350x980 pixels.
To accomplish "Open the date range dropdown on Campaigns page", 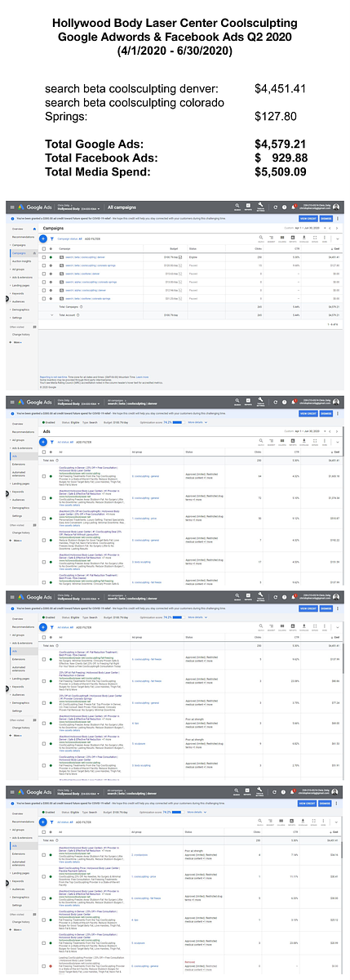I will click(x=309, y=228).
